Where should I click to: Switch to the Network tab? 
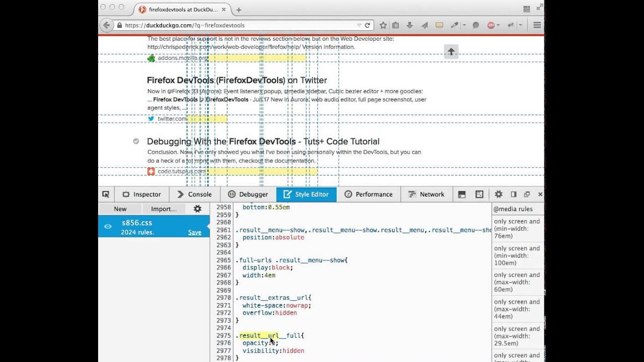426,194
